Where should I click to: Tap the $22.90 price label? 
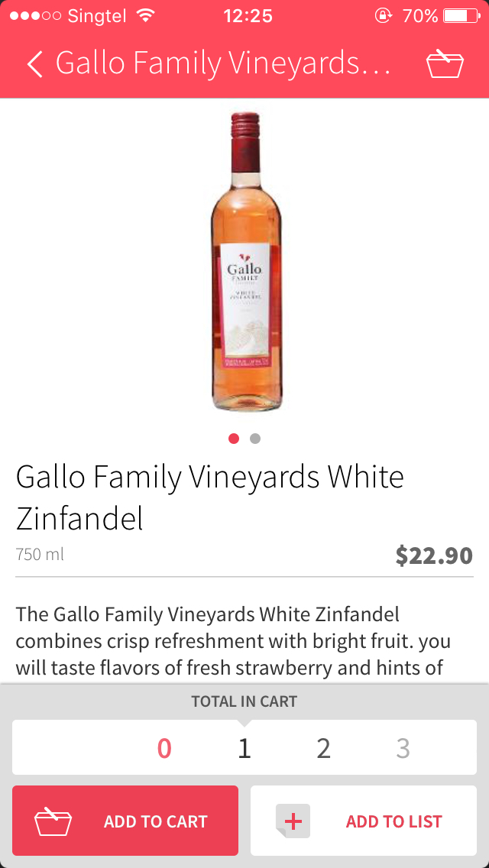point(434,555)
